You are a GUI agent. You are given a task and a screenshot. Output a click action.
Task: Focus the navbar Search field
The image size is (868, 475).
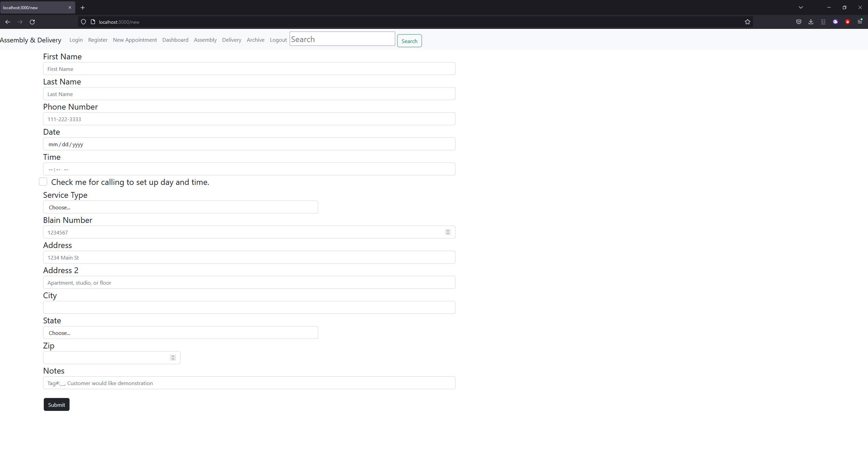click(342, 39)
